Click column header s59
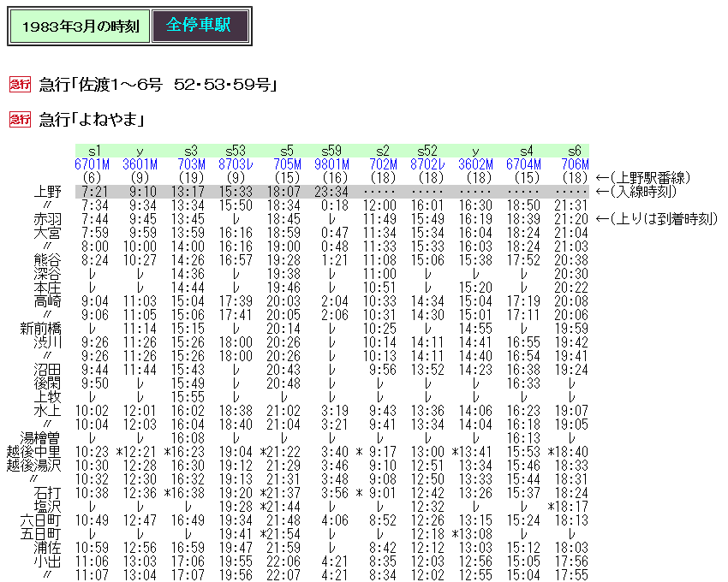This screenshot has height=582, width=728. (331, 151)
